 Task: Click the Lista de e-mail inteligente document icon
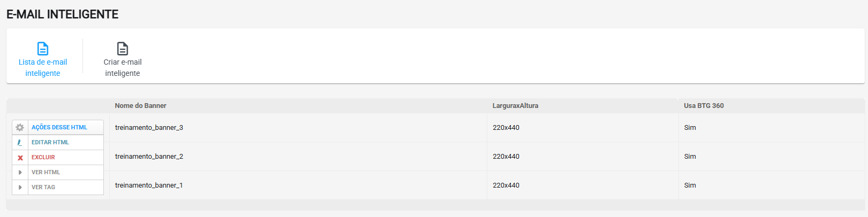pyautogui.click(x=43, y=49)
